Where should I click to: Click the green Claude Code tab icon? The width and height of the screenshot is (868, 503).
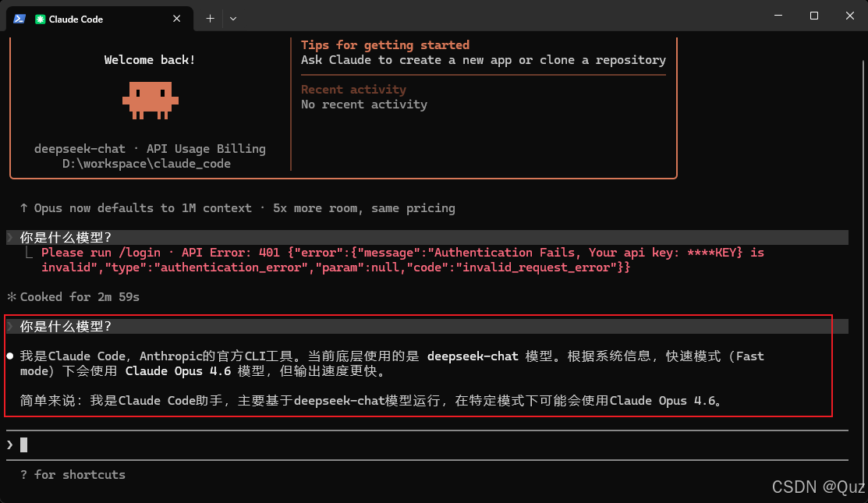coord(40,19)
